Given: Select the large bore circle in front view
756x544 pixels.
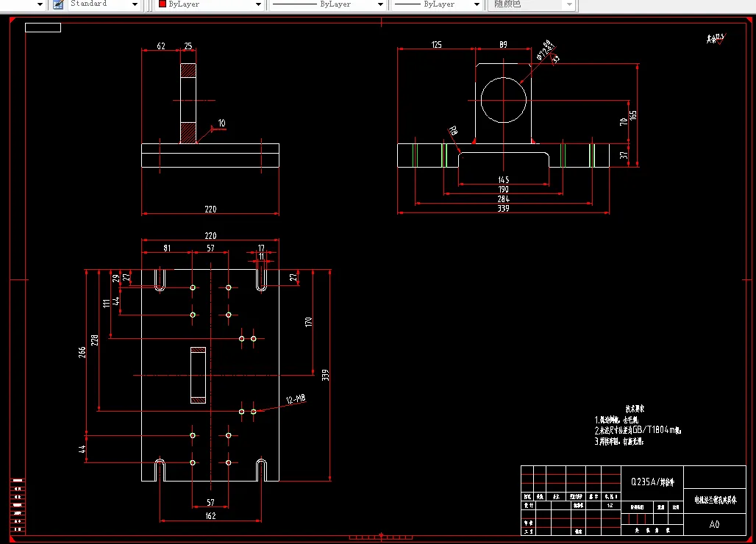Looking at the screenshot, I should [503, 100].
